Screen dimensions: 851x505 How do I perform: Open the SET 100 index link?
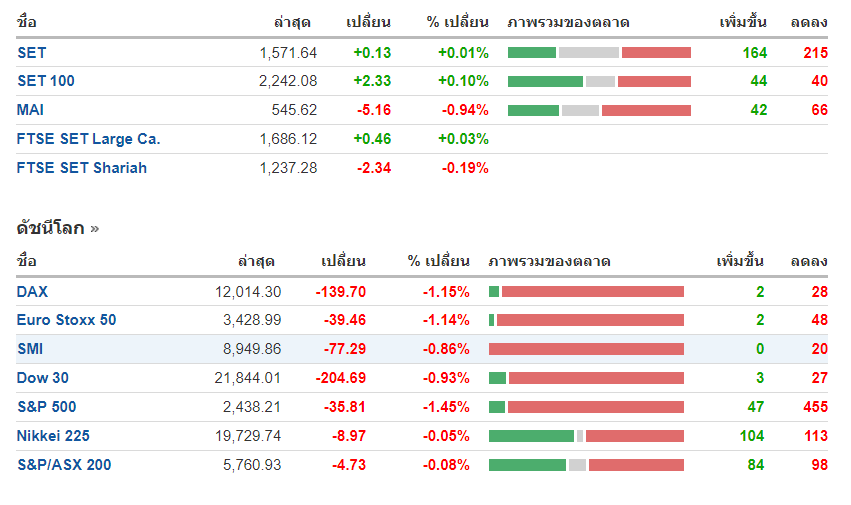click(x=46, y=81)
